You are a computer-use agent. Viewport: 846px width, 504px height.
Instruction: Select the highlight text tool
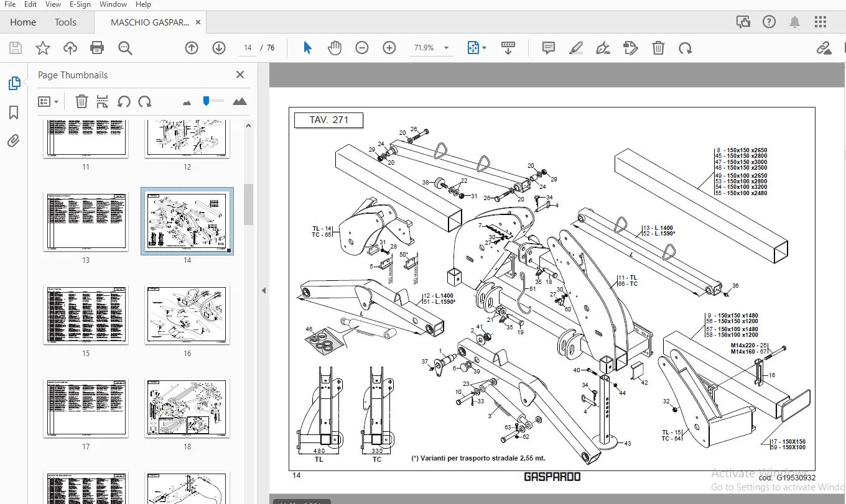click(576, 48)
